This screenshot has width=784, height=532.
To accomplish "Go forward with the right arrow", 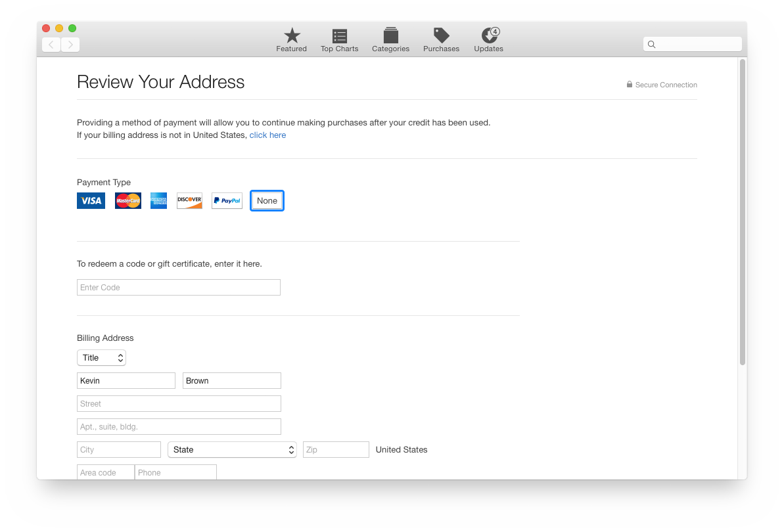I will point(70,45).
